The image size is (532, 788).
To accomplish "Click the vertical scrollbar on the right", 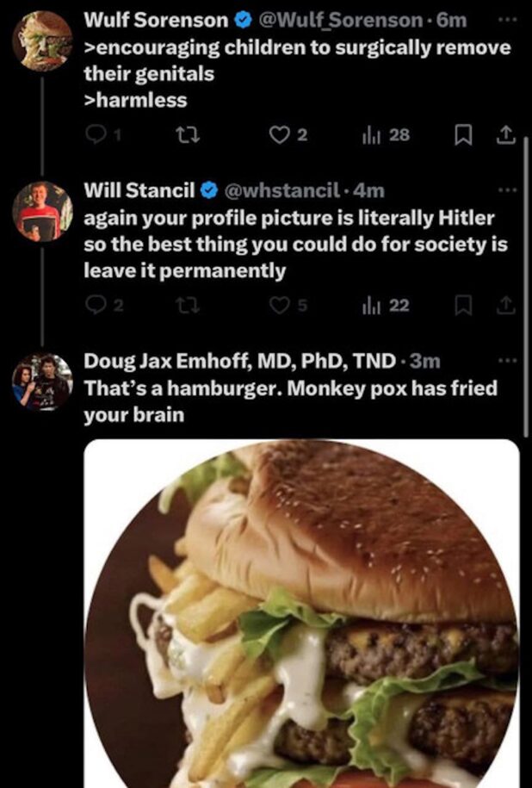I will click(x=526, y=284).
